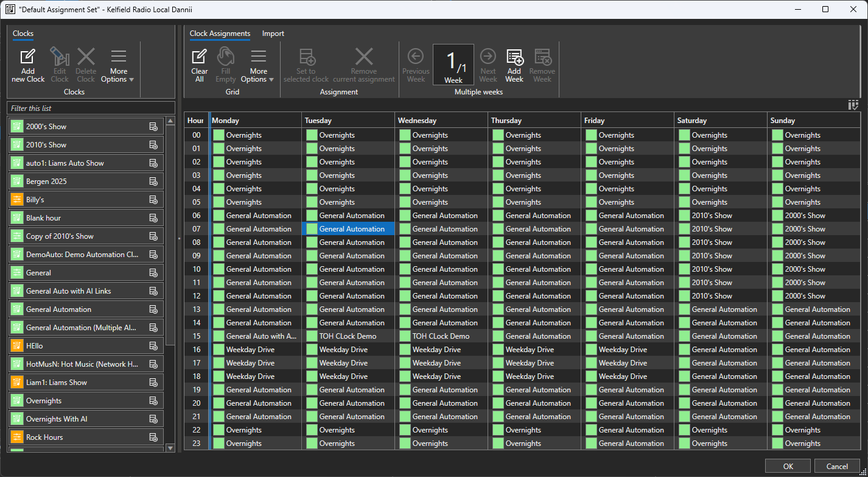
Task: Open the Import tab
Action: pos(273,34)
